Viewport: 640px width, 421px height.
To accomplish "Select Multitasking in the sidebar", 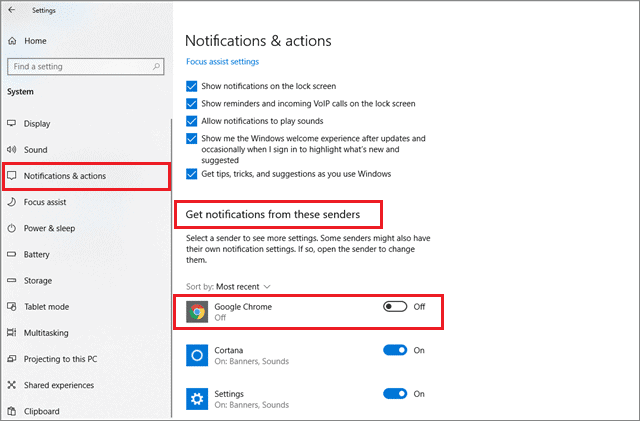I will [46, 333].
